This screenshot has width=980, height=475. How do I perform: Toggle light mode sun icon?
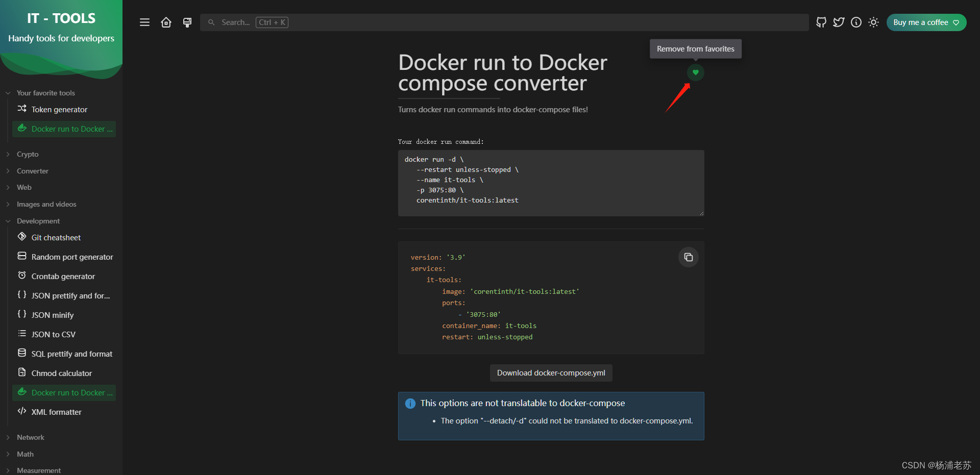point(873,22)
